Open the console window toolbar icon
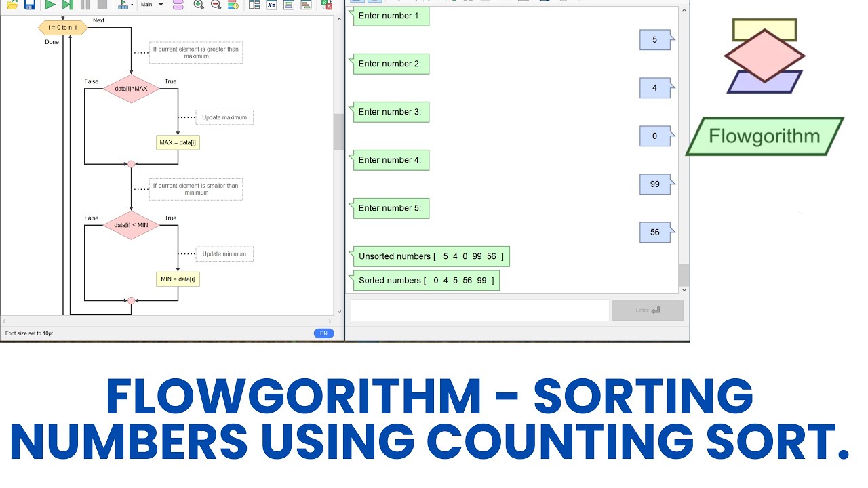 click(289, 4)
